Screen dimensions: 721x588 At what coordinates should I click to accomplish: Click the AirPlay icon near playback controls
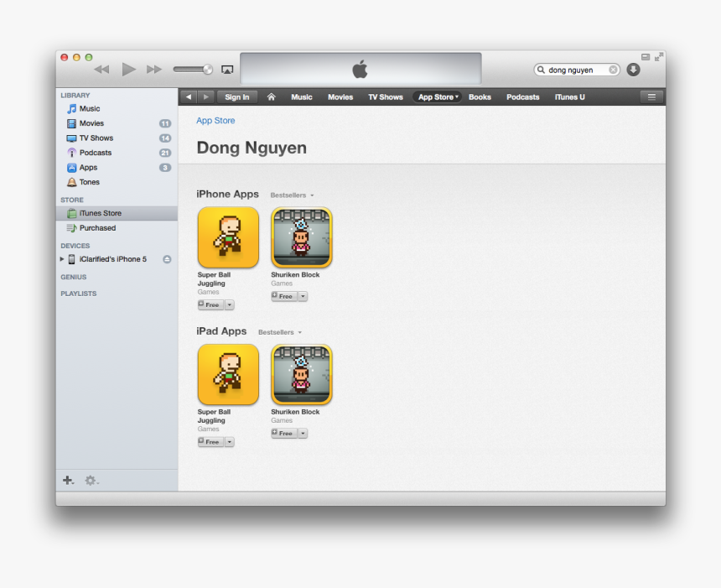227,70
